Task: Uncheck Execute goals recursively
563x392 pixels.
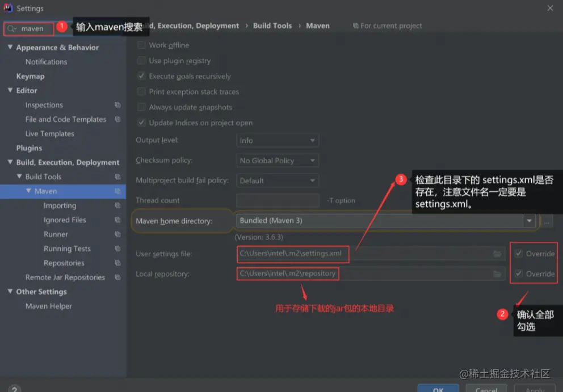Action: point(141,76)
